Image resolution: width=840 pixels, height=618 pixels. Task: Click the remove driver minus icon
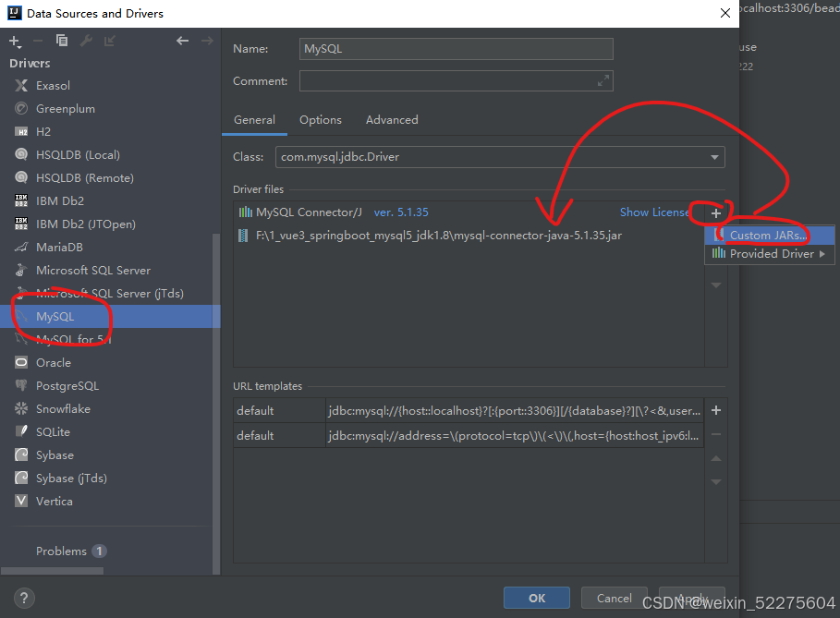[38, 41]
